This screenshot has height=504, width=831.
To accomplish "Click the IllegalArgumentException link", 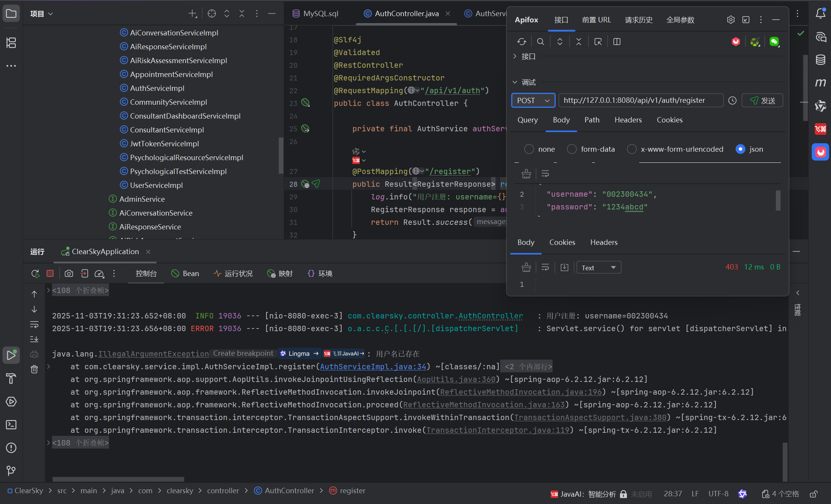I will (x=154, y=354).
